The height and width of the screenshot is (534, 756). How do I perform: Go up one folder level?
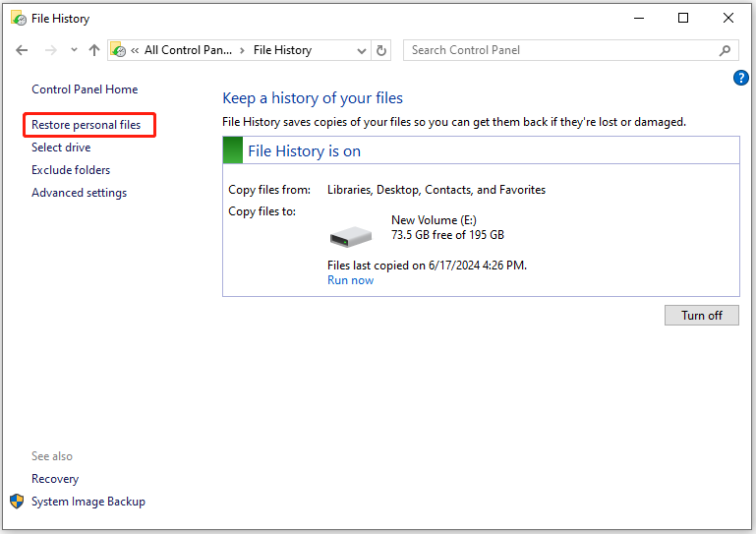(x=94, y=50)
